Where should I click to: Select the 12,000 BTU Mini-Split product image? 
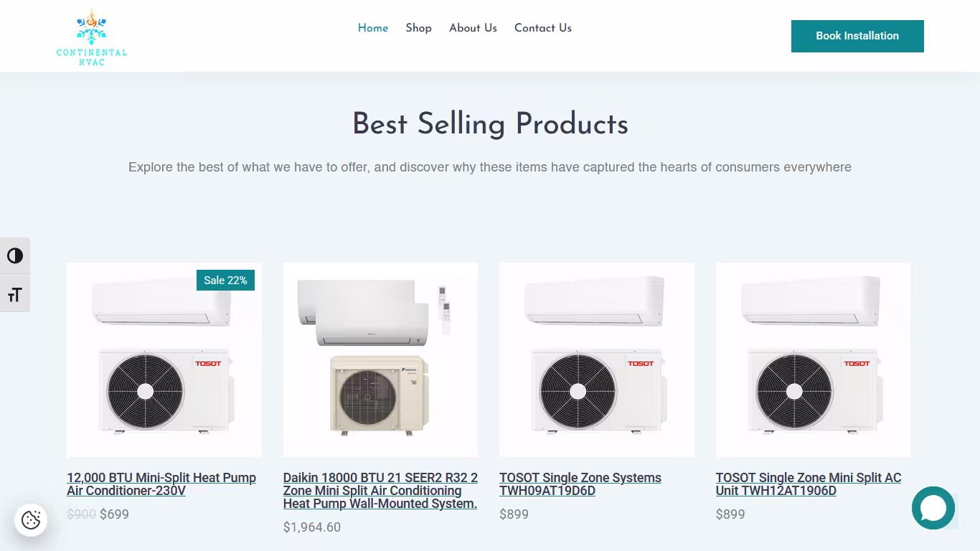(x=164, y=359)
